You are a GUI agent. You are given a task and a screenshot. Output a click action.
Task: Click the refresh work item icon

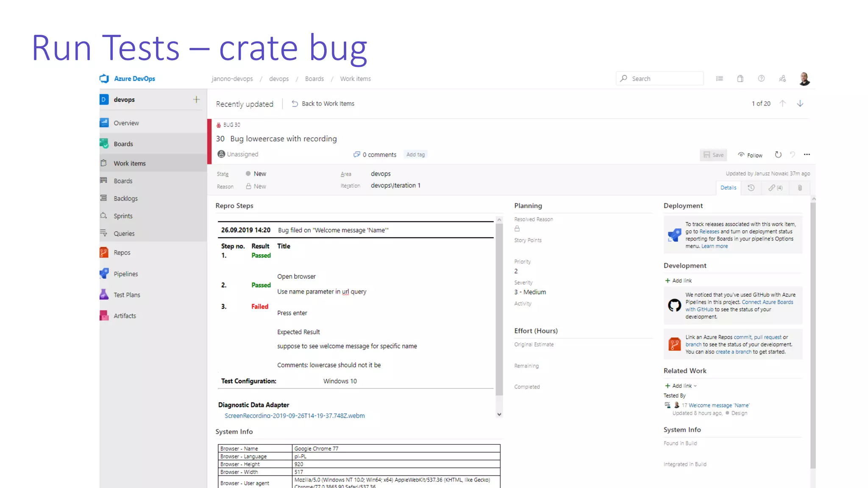(778, 155)
